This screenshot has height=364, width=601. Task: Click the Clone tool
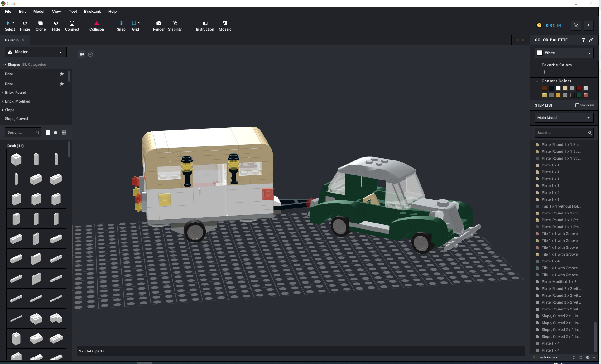tap(41, 26)
